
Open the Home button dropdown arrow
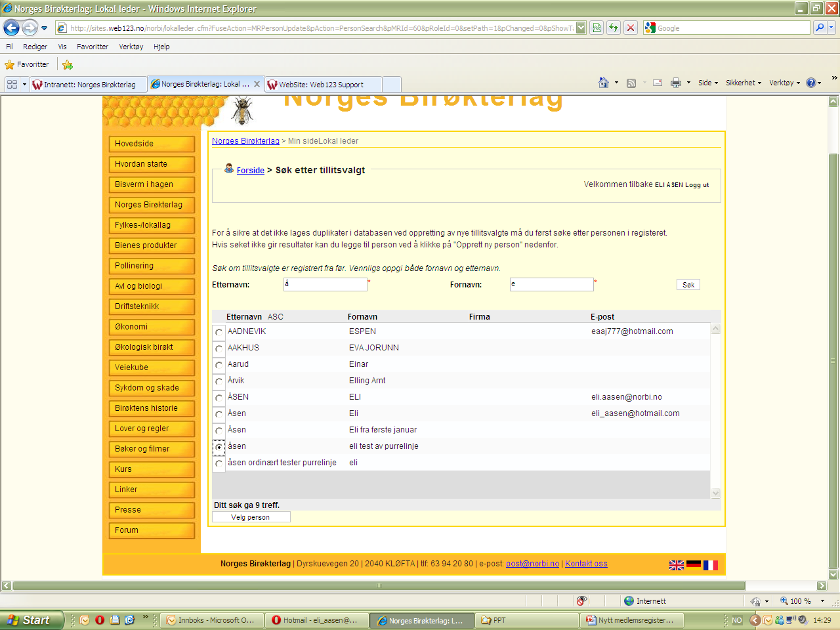pyautogui.click(x=616, y=83)
